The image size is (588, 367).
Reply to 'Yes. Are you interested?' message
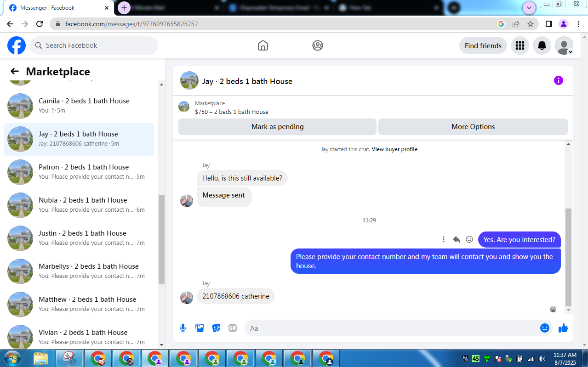click(x=457, y=239)
